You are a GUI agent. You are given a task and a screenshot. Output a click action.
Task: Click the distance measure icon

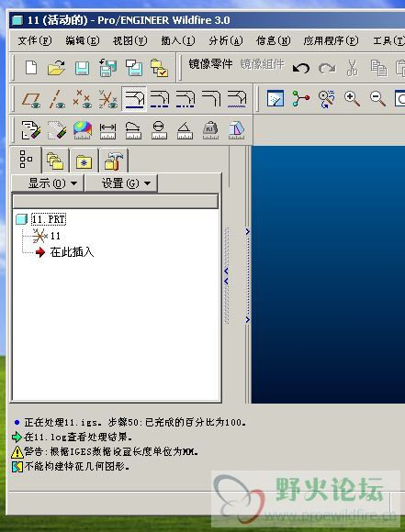coord(107,131)
